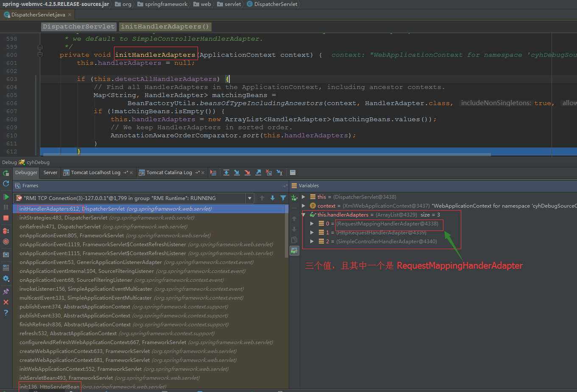This screenshot has height=392, width=577.
Task: Click the Get thread dump camera icon
Action: click(6, 255)
